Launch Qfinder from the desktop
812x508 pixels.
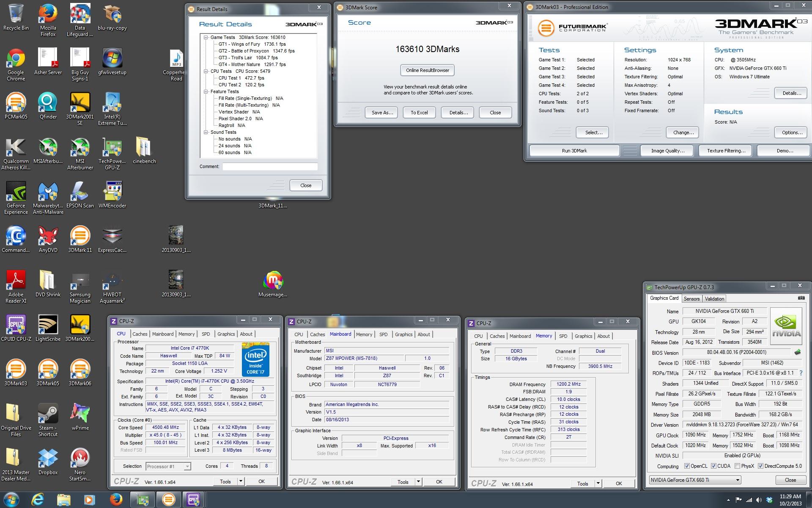coord(48,106)
